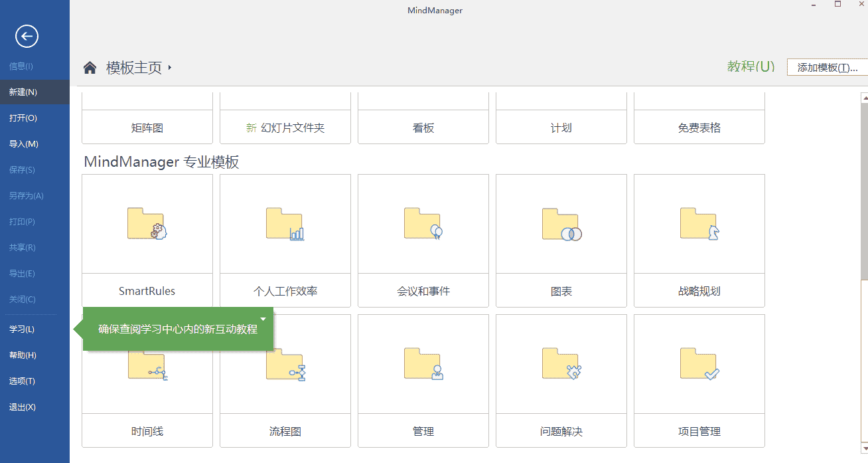
Task: Click the 添加模板(T)... button
Action: click(827, 68)
